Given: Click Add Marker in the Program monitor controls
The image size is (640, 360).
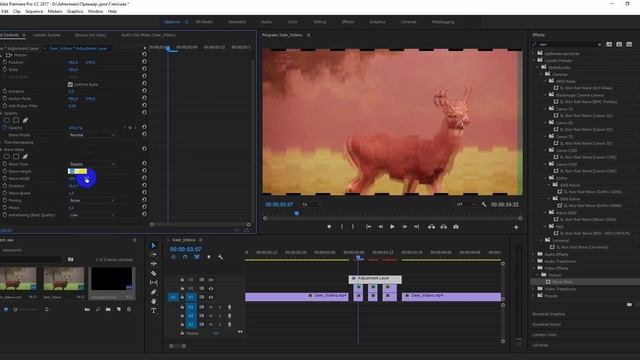Looking at the screenshot, I should [x=329, y=227].
